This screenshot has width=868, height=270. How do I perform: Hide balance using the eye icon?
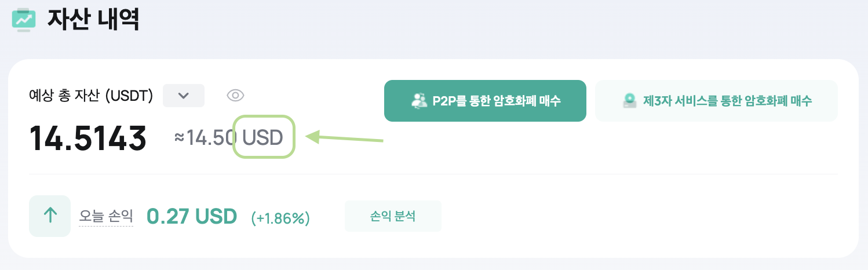pos(235,96)
